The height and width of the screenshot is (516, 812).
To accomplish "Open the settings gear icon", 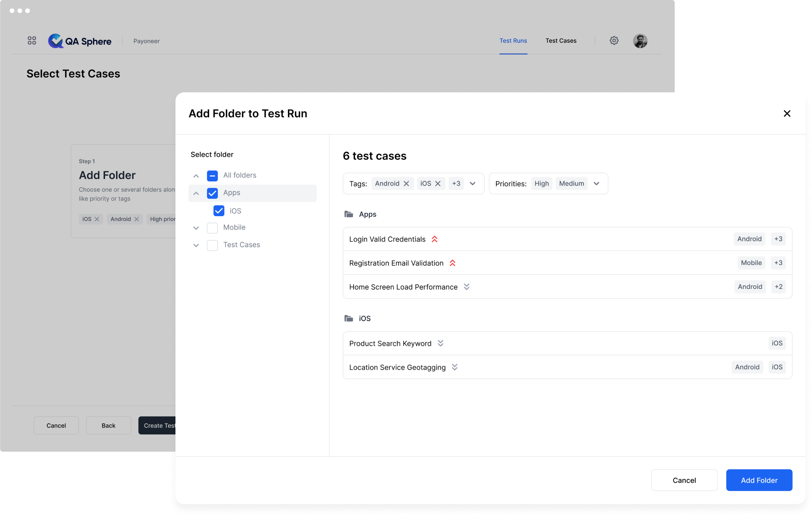I will [614, 41].
